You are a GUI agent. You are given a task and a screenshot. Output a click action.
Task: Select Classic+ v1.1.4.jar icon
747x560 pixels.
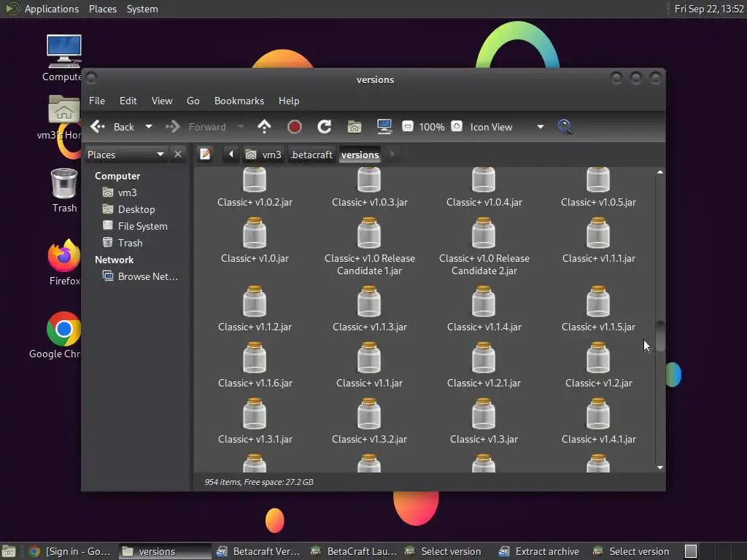coord(484,301)
